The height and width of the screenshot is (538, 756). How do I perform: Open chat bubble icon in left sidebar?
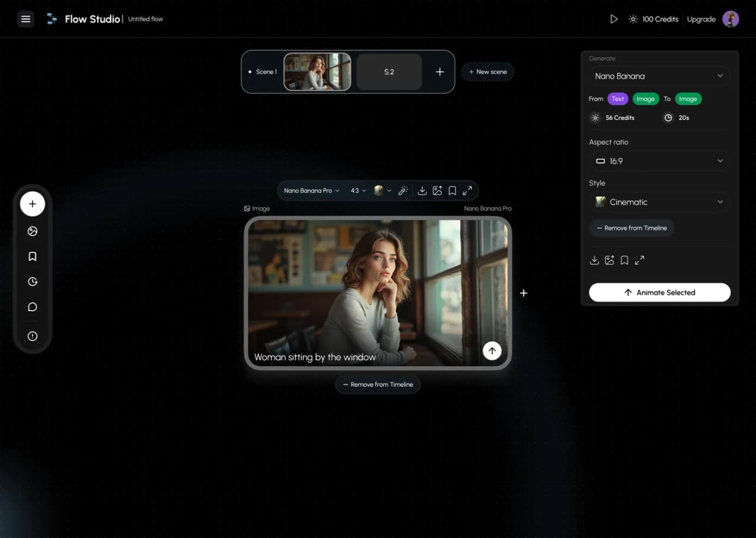[x=32, y=307]
